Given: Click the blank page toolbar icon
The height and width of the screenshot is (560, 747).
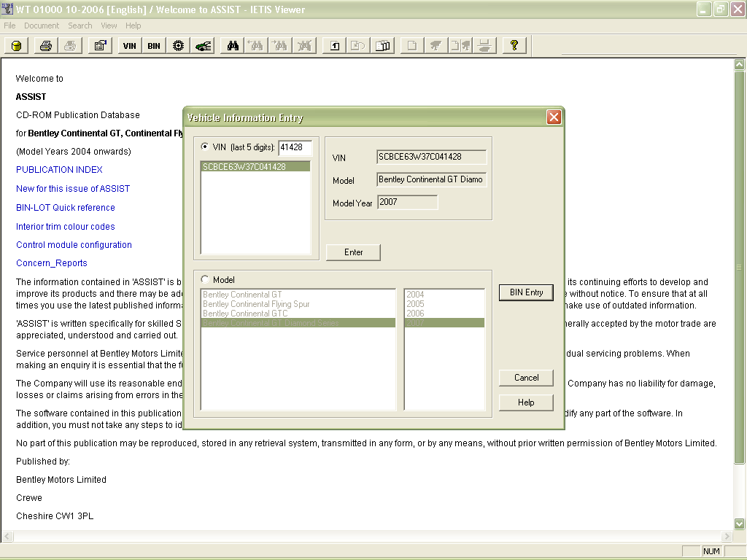Looking at the screenshot, I should (412, 46).
